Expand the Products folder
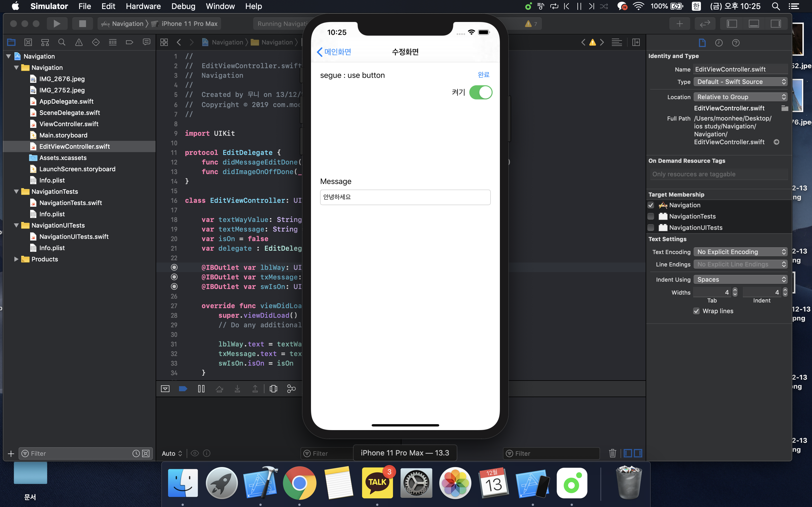812x507 pixels. (x=16, y=259)
